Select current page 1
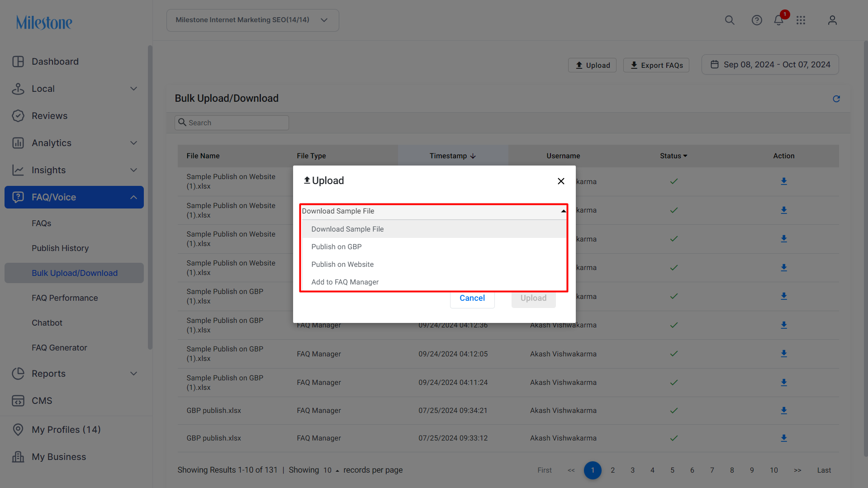The height and width of the screenshot is (488, 868). tap(593, 470)
